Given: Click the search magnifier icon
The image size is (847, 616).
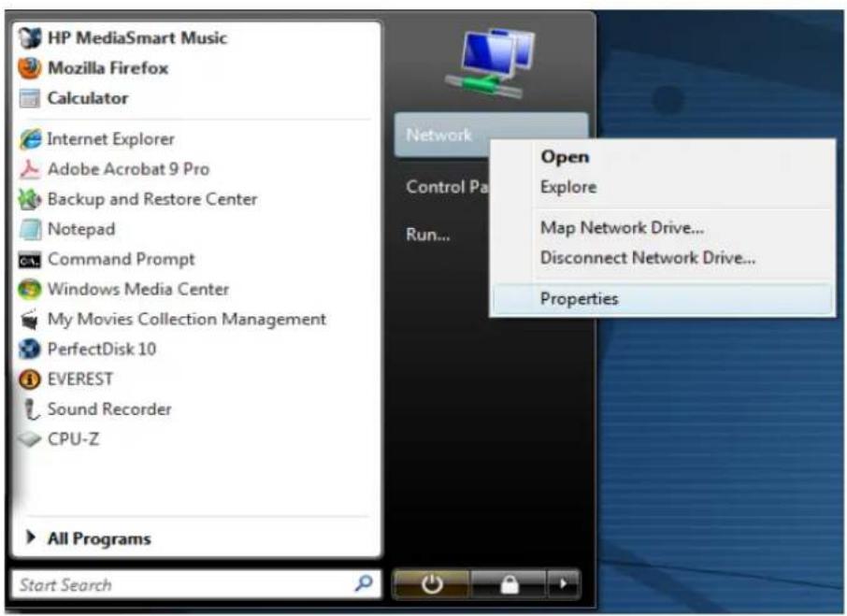Looking at the screenshot, I should click(364, 583).
